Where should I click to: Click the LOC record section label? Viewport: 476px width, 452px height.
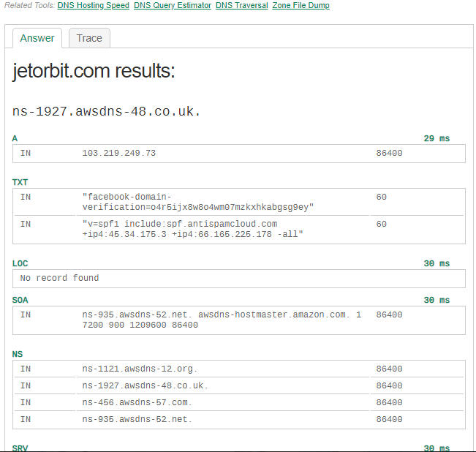point(20,263)
